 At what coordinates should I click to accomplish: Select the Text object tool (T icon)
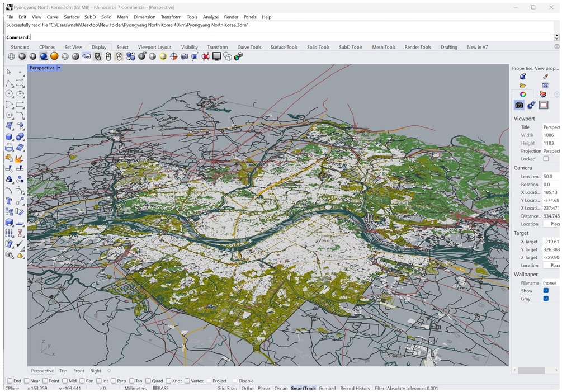pos(10,201)
